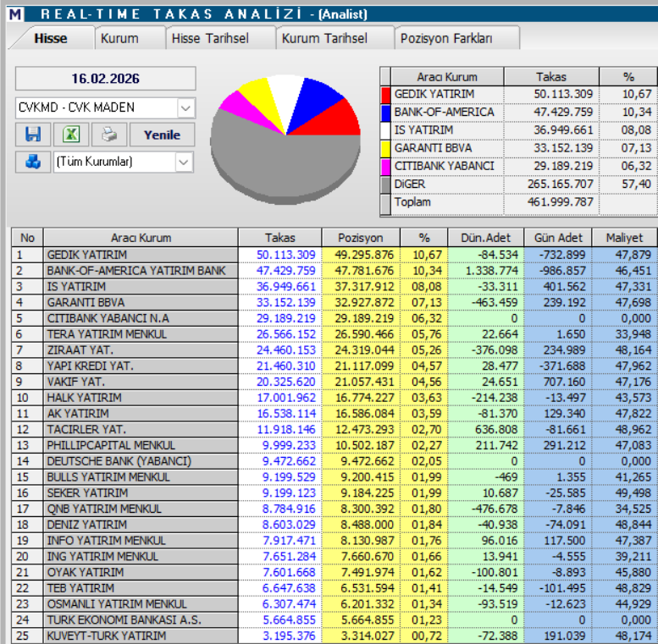Select the ING YATIRIM MENKUL row
The image size is (658, 644).
click(335, 557)
